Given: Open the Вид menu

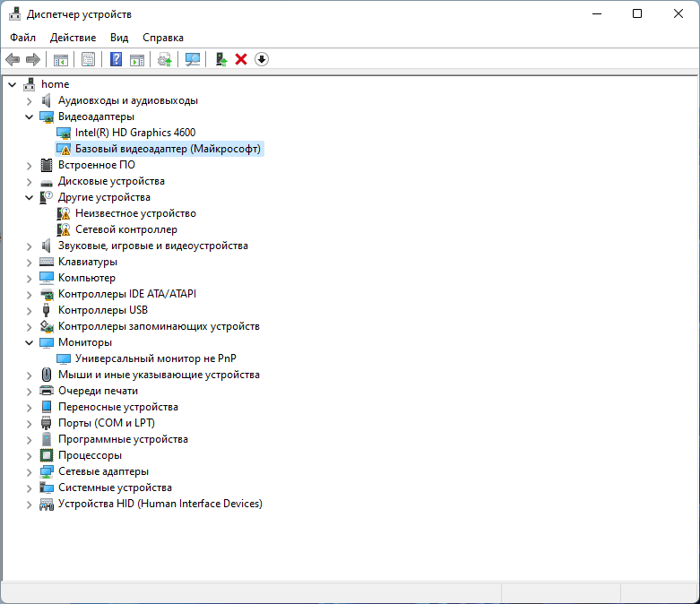Looking at the screenshot, I should pyautogui.click(x=119, y=38).
